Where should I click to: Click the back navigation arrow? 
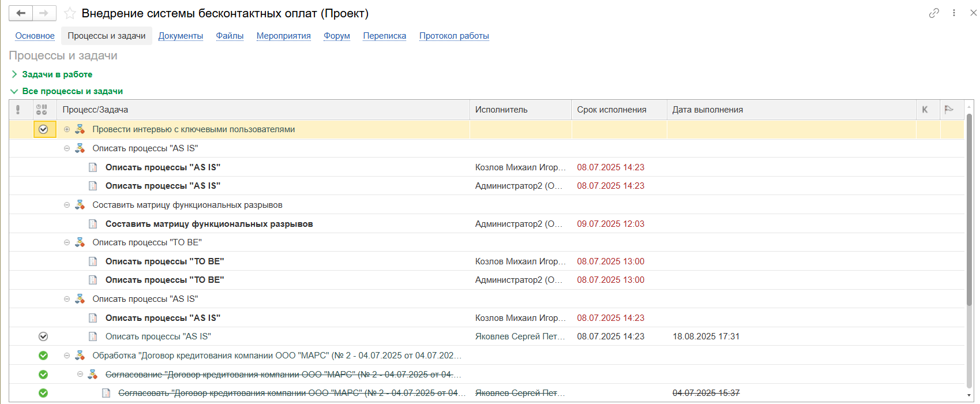pos(21,13)
